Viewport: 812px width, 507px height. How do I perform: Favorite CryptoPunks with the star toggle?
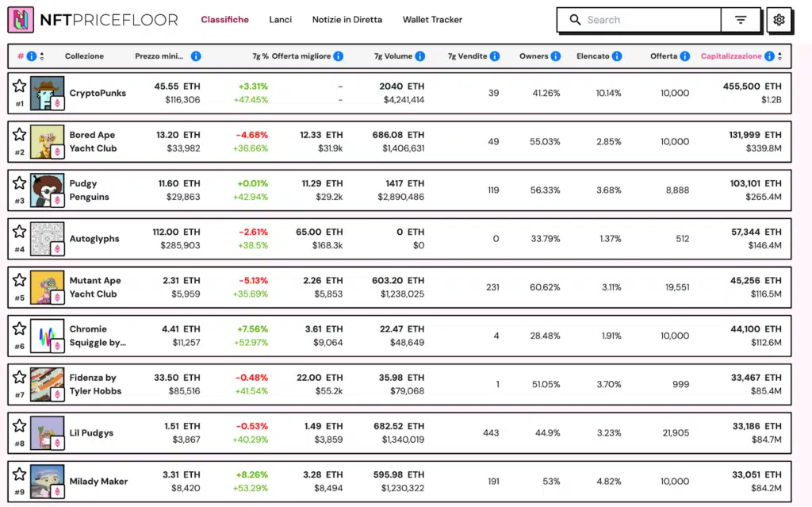[x=20, y=86]
